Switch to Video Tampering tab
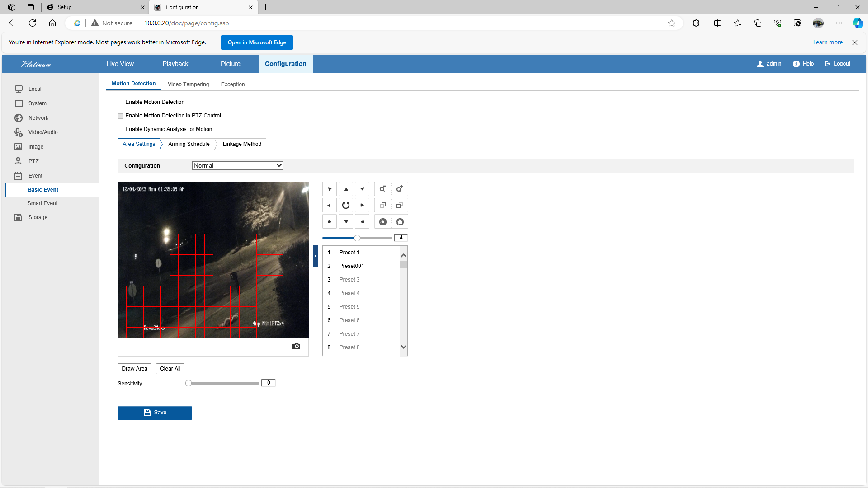Viewport: 868px width, 488px height. tap(188, 84)
